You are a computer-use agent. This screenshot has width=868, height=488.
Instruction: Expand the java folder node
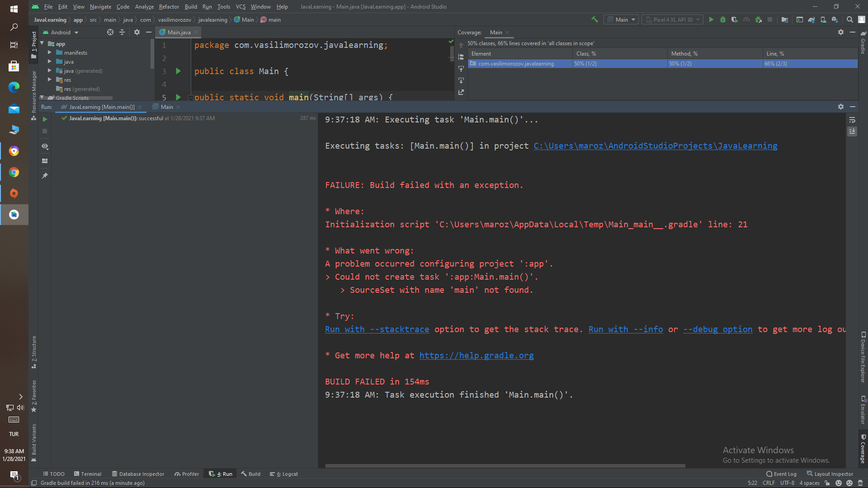click(x=50, y=61)
